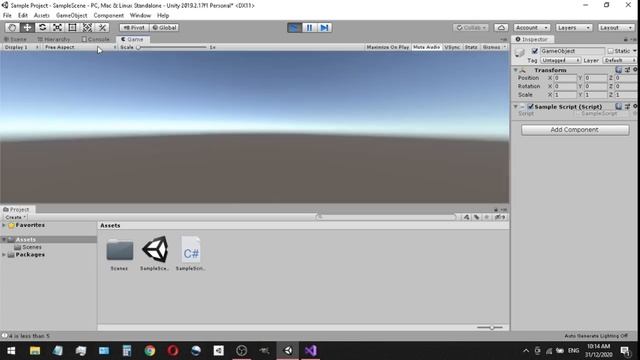Toggle Global handle rotation
Viewport: 640px width, 360px height.
coord(164,27)
